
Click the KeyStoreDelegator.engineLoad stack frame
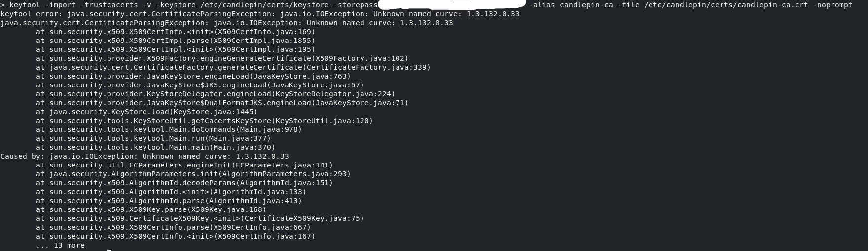tap(216, 94)
